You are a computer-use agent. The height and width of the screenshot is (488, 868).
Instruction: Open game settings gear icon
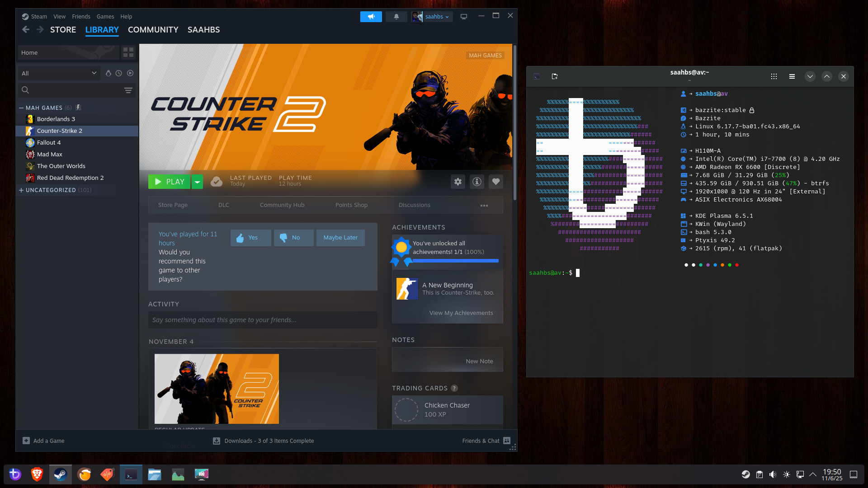coord(458,182)
